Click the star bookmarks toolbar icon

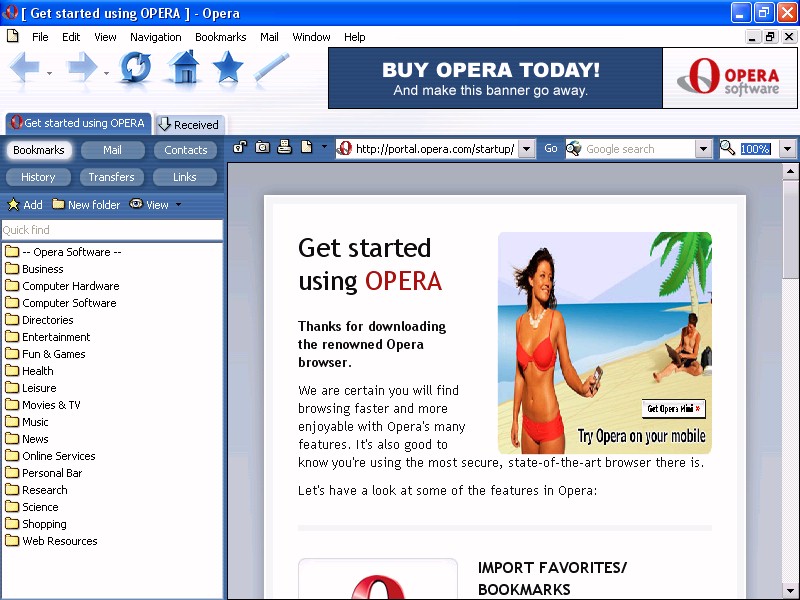pyautogui.click(x=228, y=68)
